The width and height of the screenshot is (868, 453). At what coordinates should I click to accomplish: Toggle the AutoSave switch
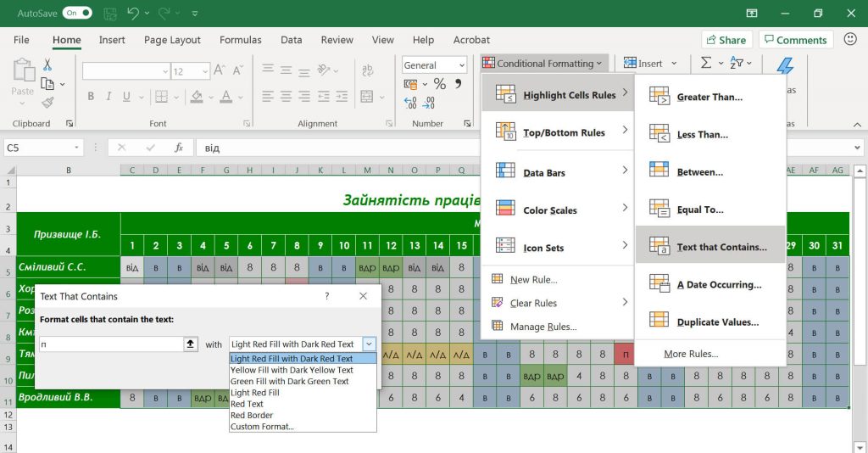pyautogui.click(x=77, y=13)
